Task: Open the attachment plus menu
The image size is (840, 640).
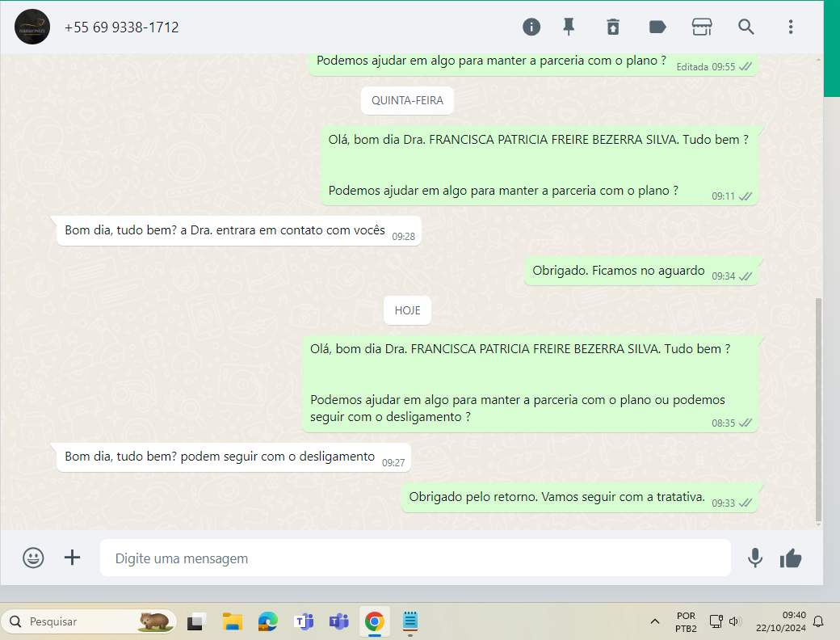Action: click(x=73, y=558)
